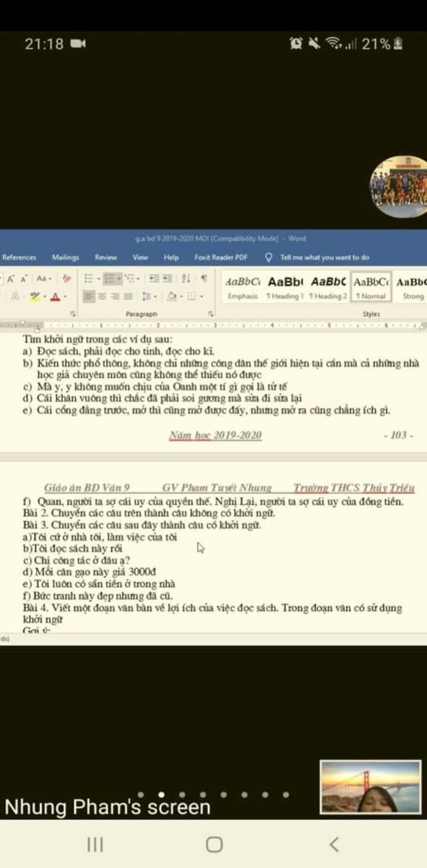Open the highlight color dropdown arrow

pyautogui.click(x=45, y=297)
